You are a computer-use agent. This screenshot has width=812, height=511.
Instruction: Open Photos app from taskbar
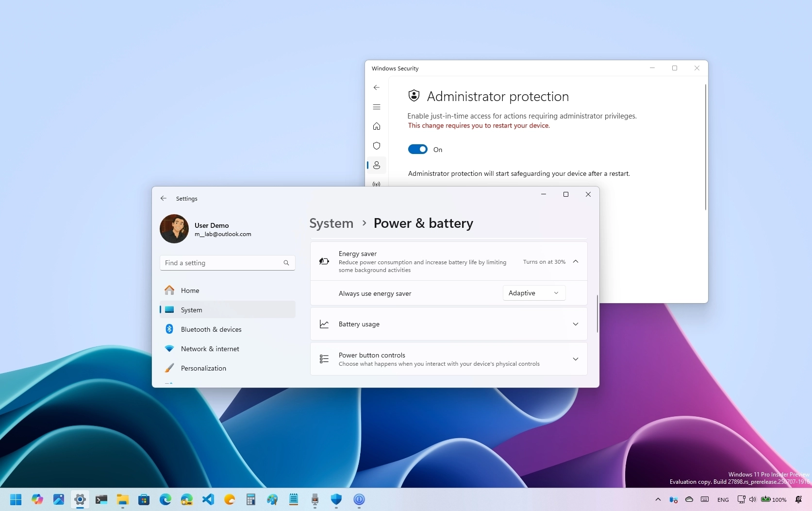pos(59,499)
